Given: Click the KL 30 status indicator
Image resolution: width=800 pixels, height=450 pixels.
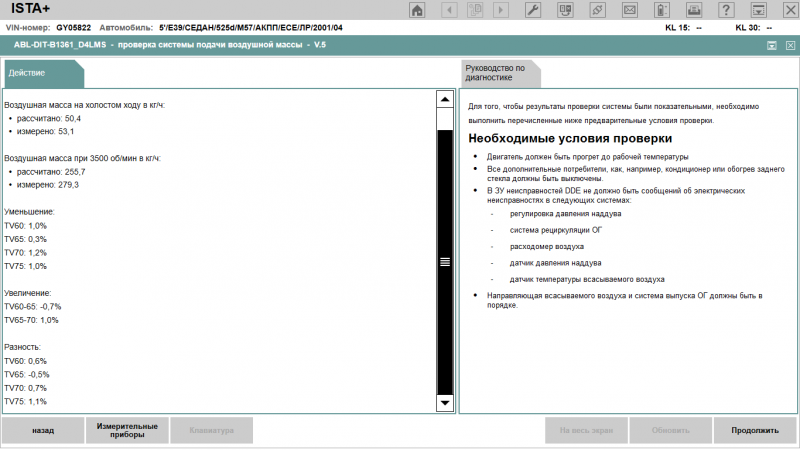Looking at the screenshot, I should pos(754,28).
